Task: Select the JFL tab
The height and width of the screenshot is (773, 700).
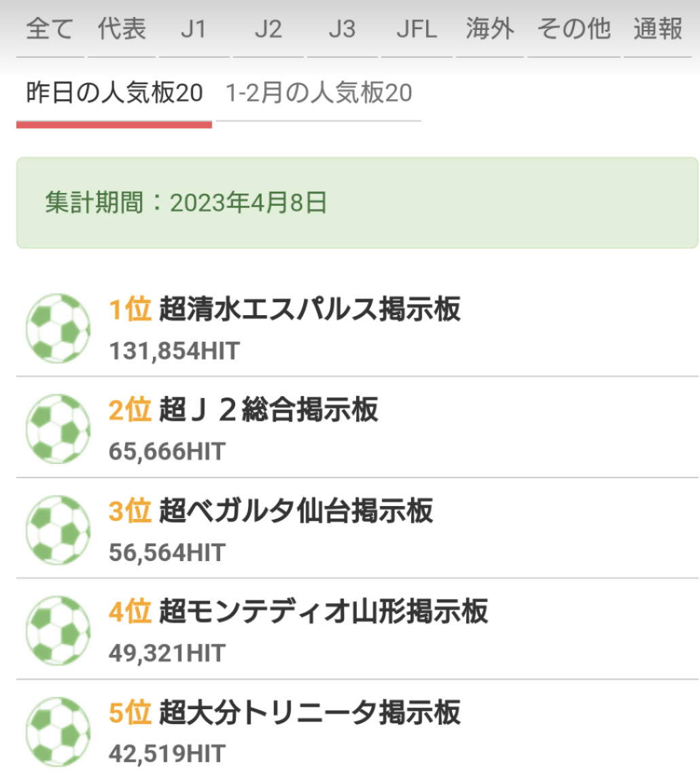Action: [x=417, y=29]
